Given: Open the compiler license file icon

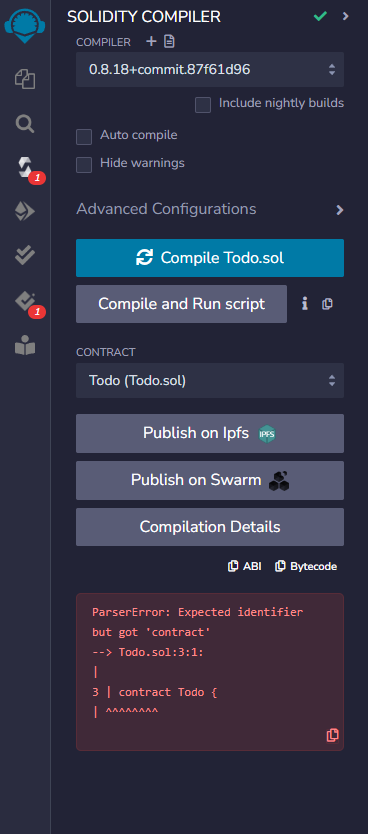Looking at the screenshot, I should (169, 41).
